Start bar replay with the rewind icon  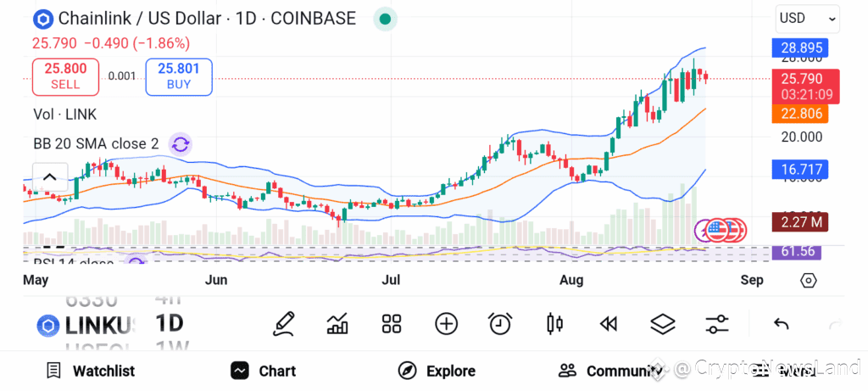click(x=609, y=324)
